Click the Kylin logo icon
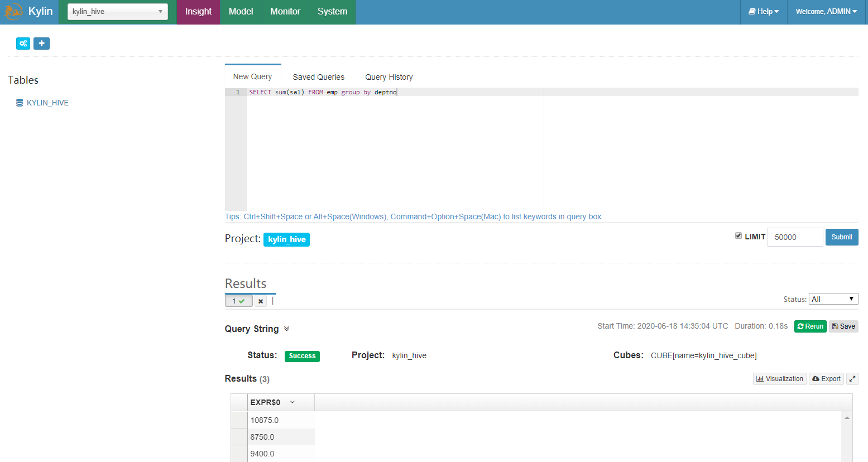868x462 pixels. (x=13, y=12)
